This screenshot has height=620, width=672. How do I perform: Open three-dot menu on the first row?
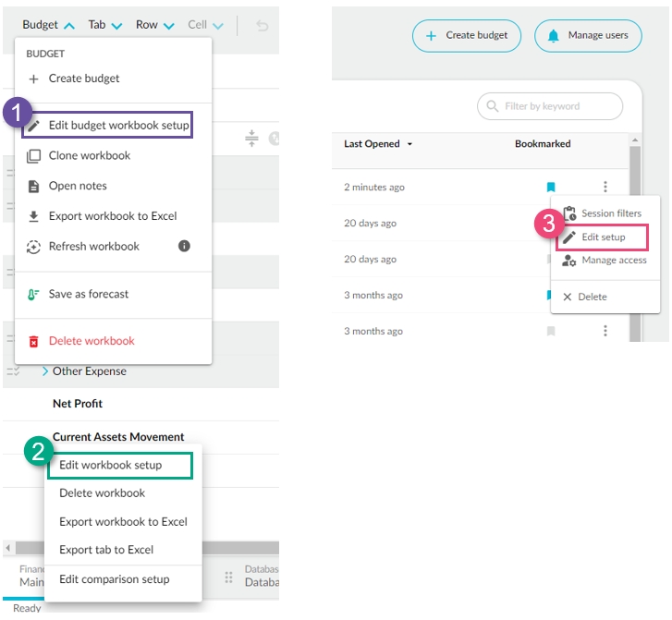coord(605,187)
